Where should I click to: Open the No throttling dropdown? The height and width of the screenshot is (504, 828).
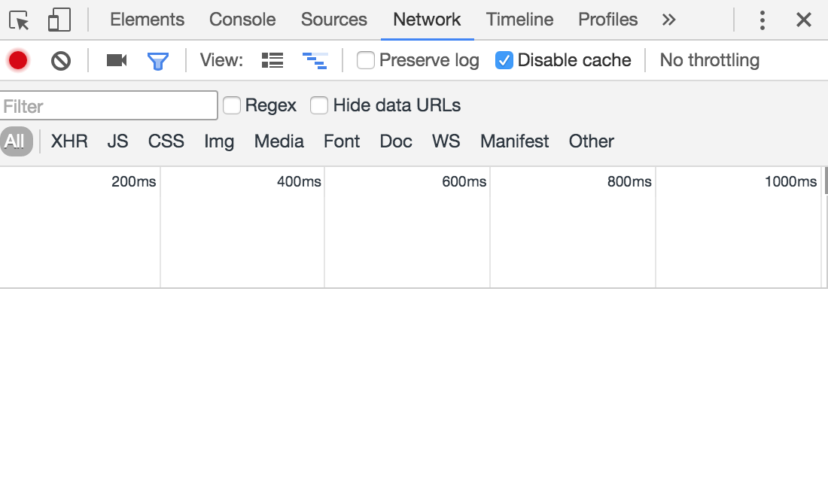709,60
